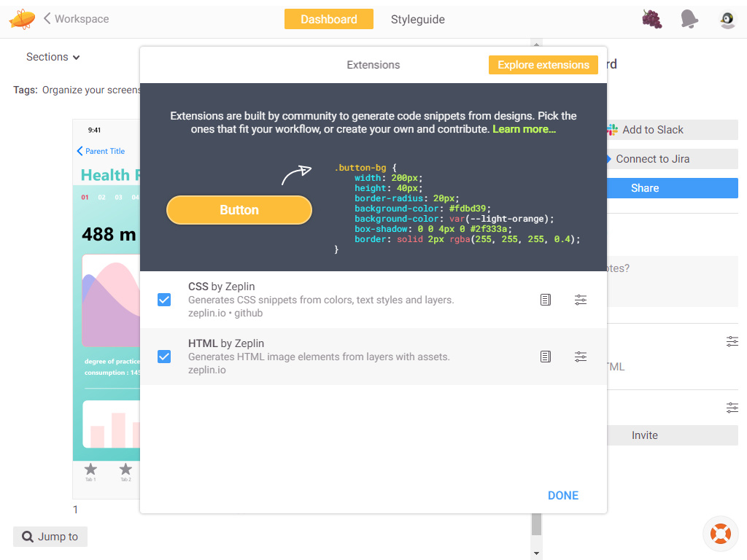Click Parent Title back chevron in thumbnail
The image size is (747, 560).
[x=80, y=151]
